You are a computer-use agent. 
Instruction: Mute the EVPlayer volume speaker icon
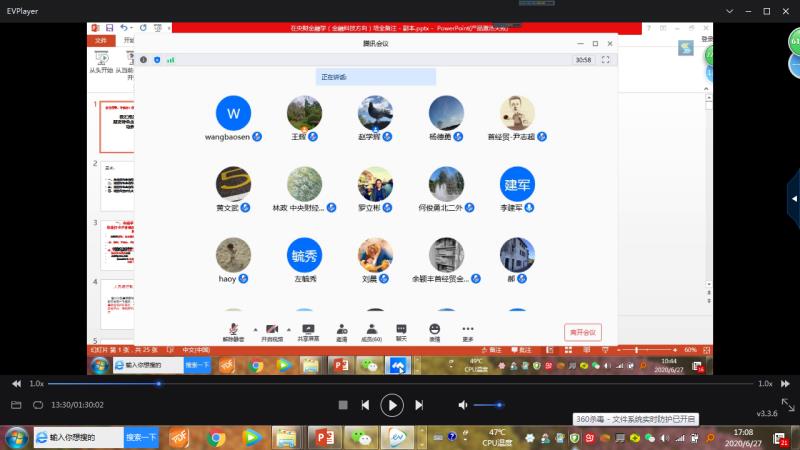coord(463,405)
